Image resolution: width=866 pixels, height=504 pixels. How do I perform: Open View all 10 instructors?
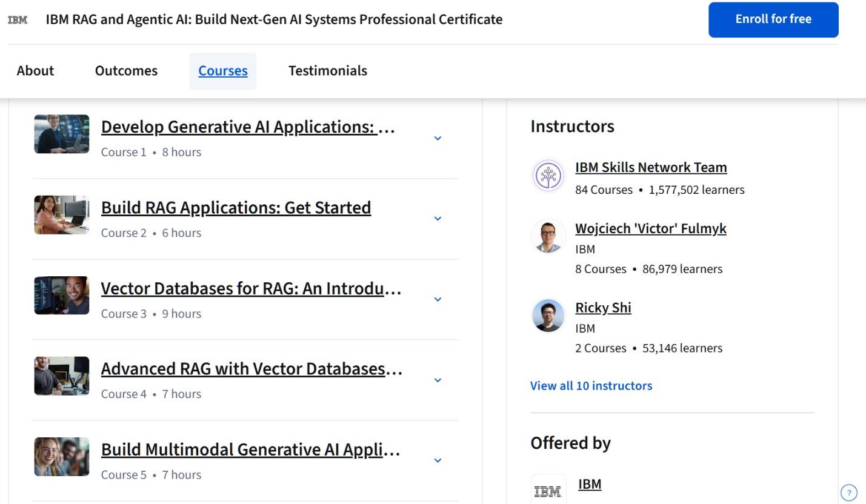tap(591, 386)
